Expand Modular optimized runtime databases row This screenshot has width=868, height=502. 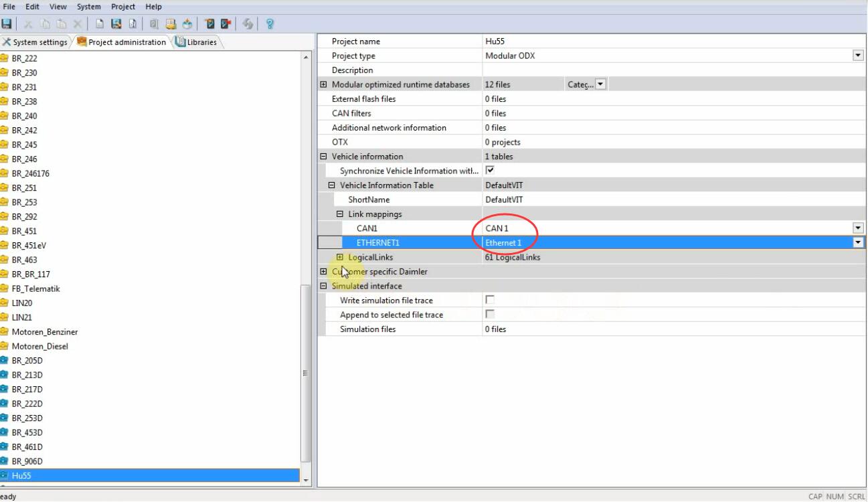[x=324, y=84]
